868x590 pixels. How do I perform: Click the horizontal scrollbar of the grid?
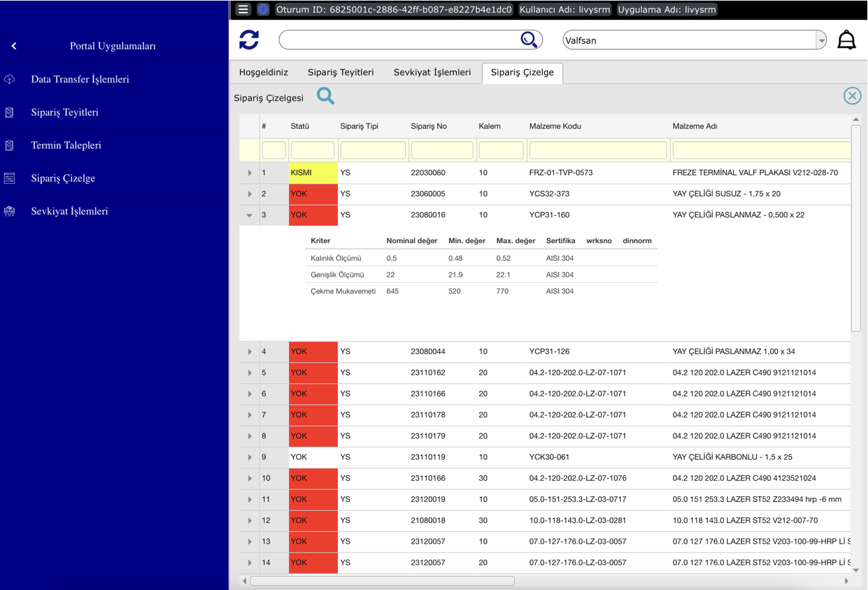tap(382, 581)
